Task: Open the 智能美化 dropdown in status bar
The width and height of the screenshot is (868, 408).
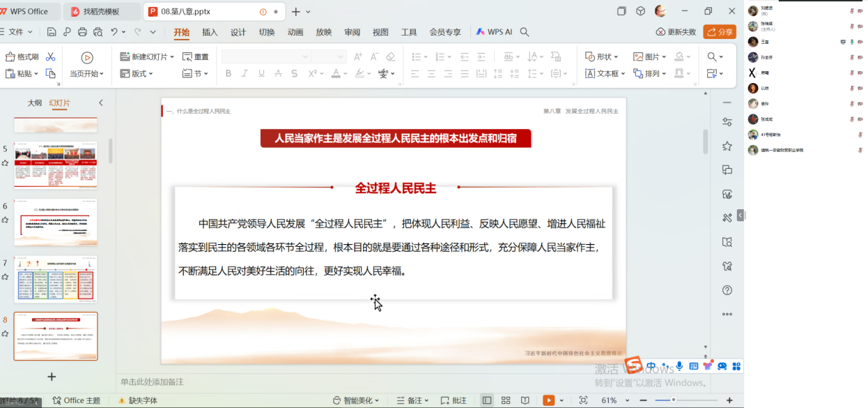Action: [x=355, y=400]
